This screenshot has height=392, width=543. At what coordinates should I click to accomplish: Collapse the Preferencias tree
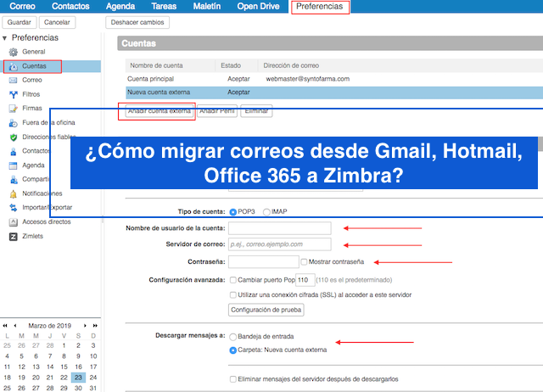[x=4, y=37]
